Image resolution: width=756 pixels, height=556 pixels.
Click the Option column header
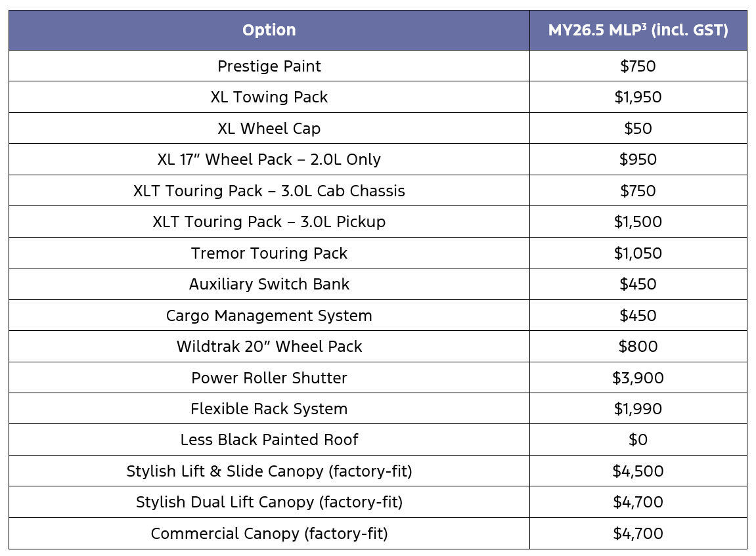269,30
